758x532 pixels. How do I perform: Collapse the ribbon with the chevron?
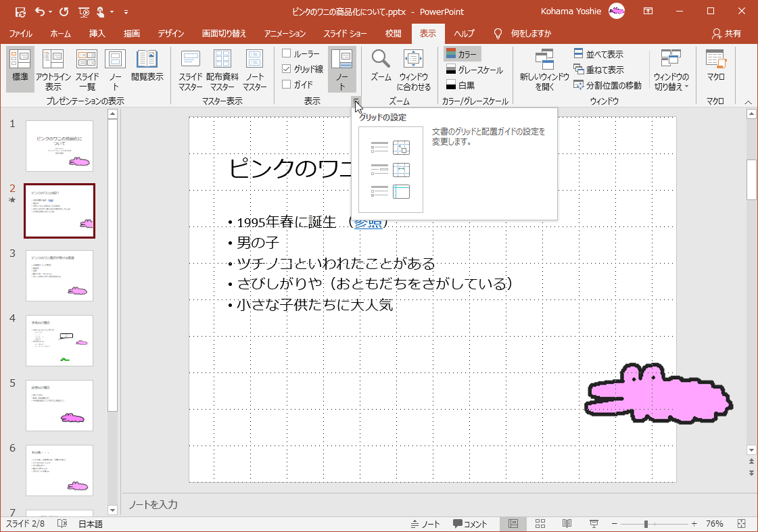tap(748, 101)
